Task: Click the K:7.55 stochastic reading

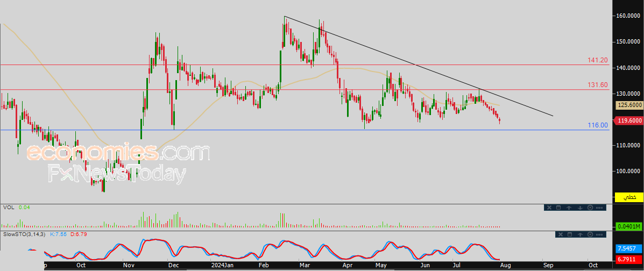Action: pos(59,234)
